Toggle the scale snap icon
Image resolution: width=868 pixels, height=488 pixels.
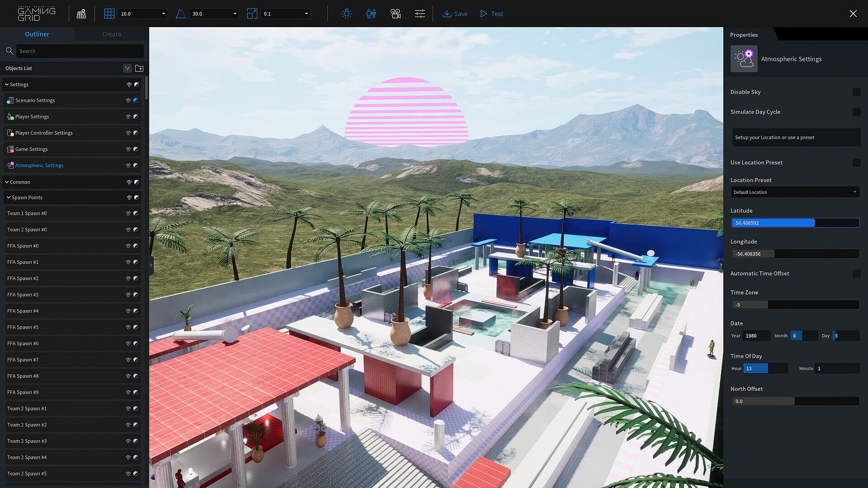[x=252, y=14]
